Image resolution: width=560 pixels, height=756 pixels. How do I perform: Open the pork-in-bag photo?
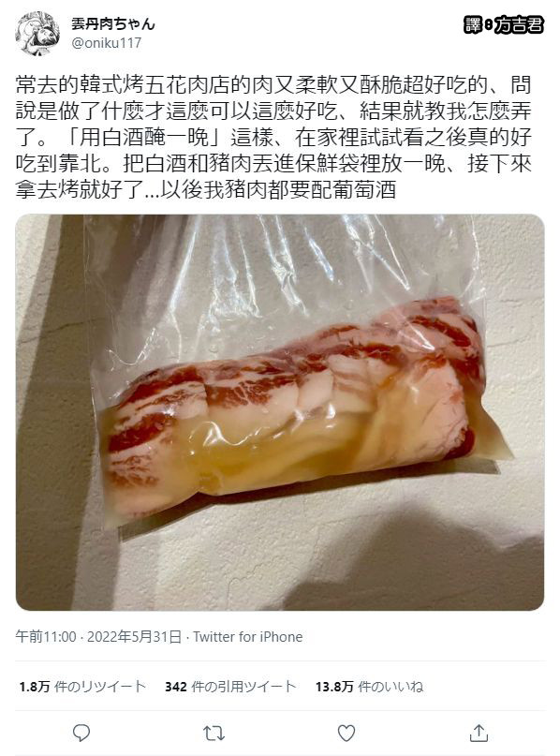click(280, 412)
